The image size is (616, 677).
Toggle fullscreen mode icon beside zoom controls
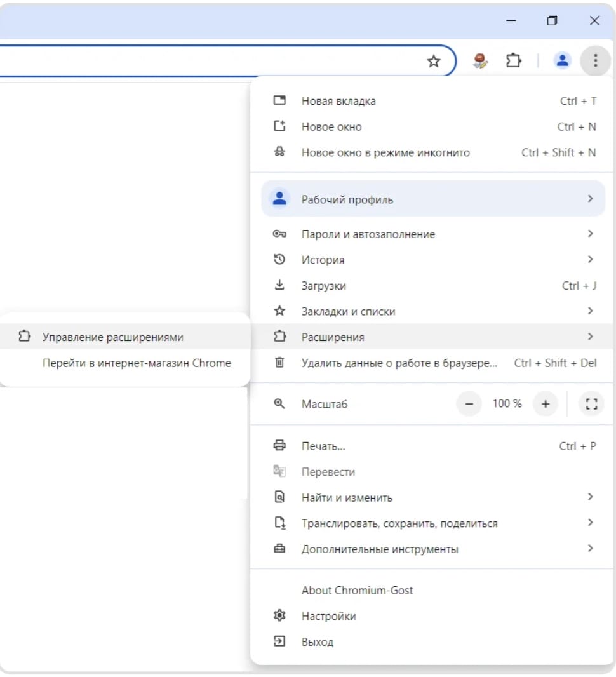(591, 404)
